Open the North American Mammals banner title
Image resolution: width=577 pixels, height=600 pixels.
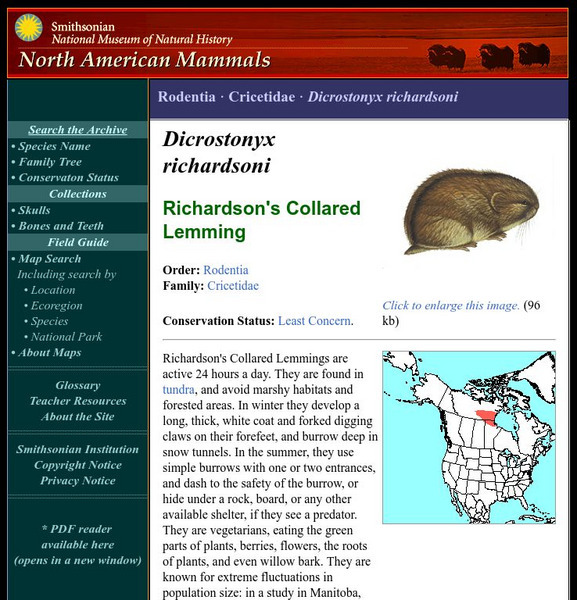144,59
